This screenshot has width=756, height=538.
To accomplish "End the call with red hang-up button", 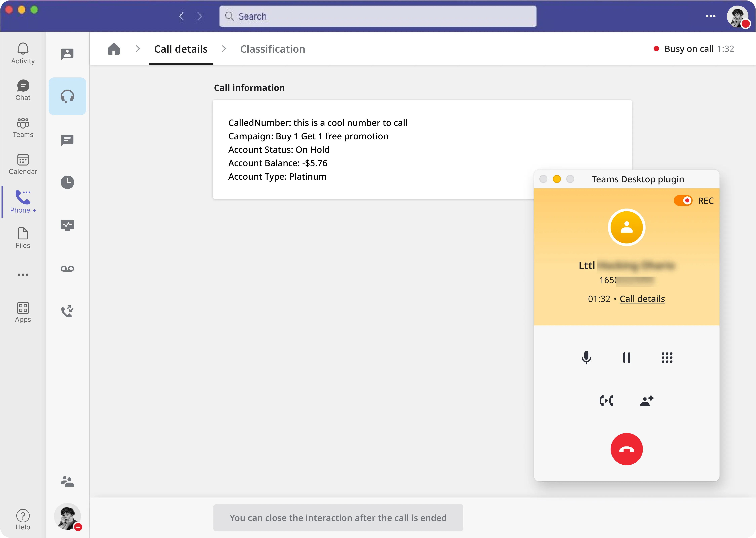I will (x=626, y=449).
